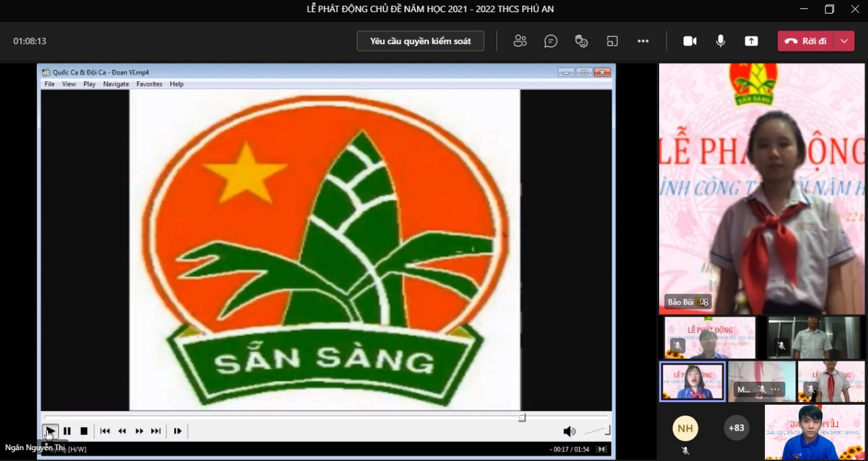Viewport: 868px width, 461px height.
Task: Open the Help menu in media player
Action: coord(176,84)
